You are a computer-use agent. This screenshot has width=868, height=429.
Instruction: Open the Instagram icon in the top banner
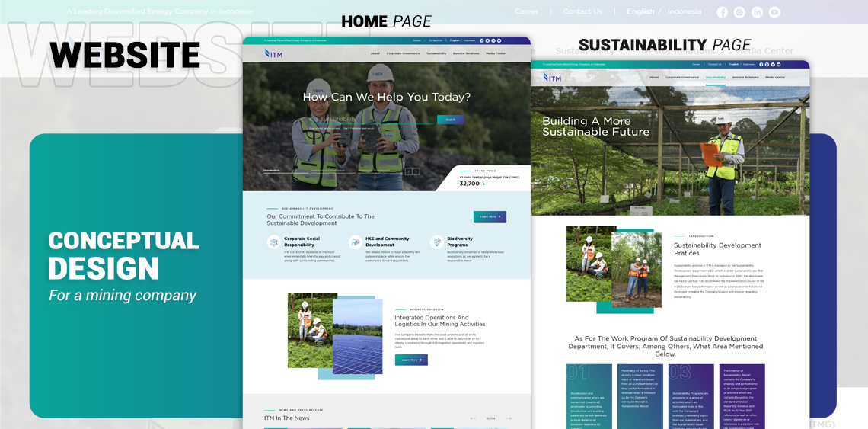(x=739, y=12)
